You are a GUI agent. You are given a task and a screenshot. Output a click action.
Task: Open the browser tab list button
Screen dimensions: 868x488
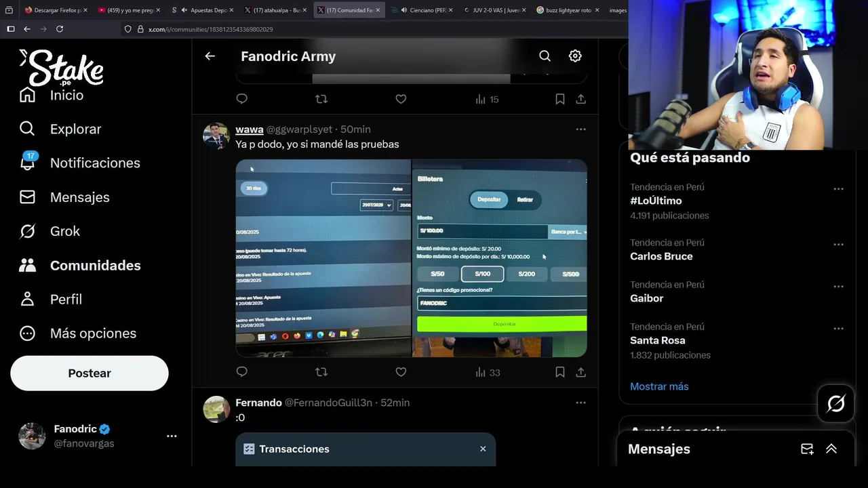point(9,10)
